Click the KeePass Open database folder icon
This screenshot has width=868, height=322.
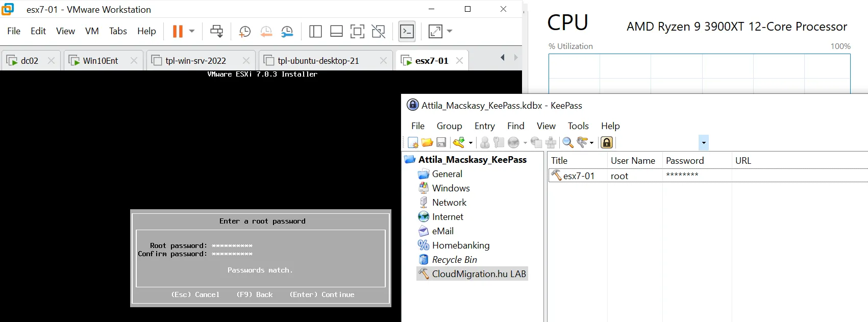[427, 142]
